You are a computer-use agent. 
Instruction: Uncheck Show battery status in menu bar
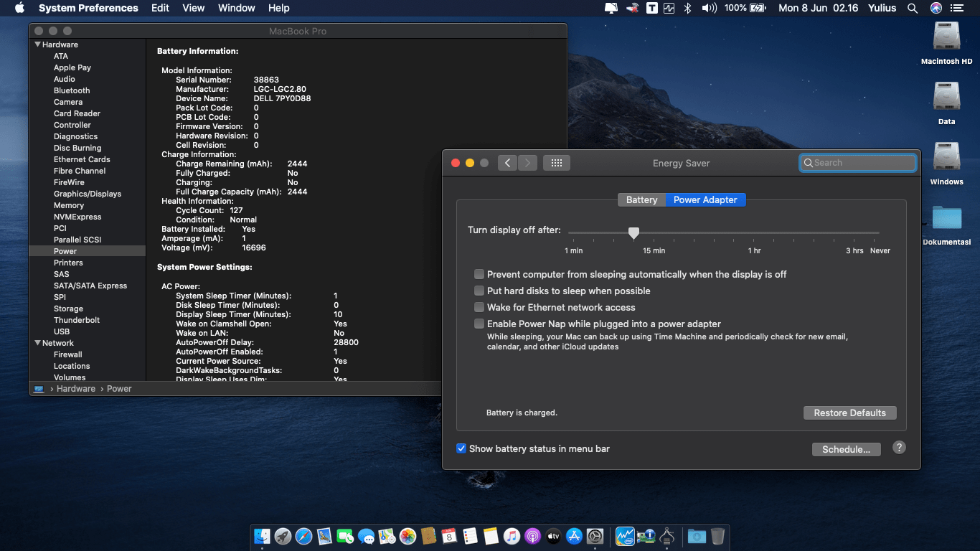tap(461, 448)
